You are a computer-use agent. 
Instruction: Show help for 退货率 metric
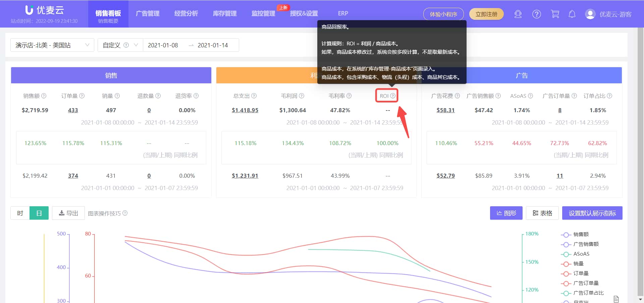click(x=196, y=96)
